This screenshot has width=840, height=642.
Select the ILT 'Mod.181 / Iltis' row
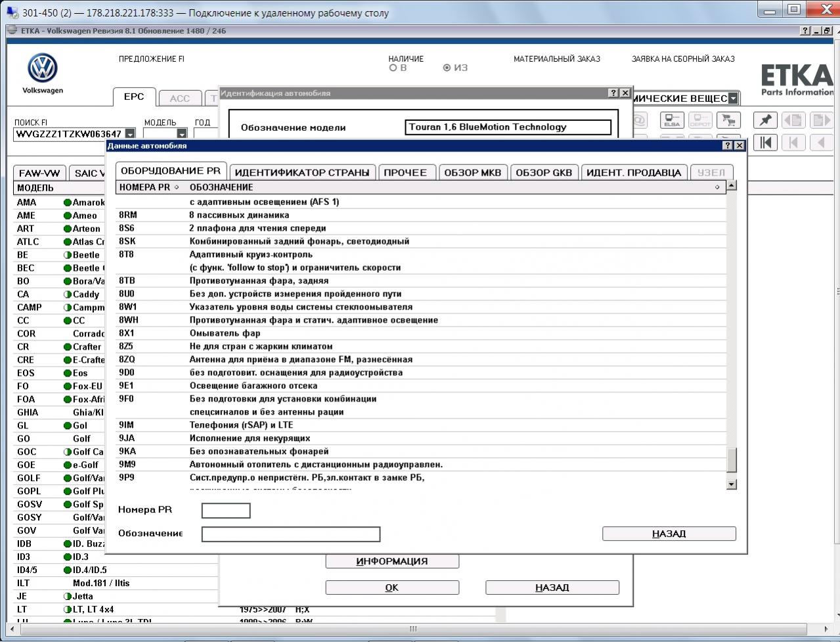116,584
